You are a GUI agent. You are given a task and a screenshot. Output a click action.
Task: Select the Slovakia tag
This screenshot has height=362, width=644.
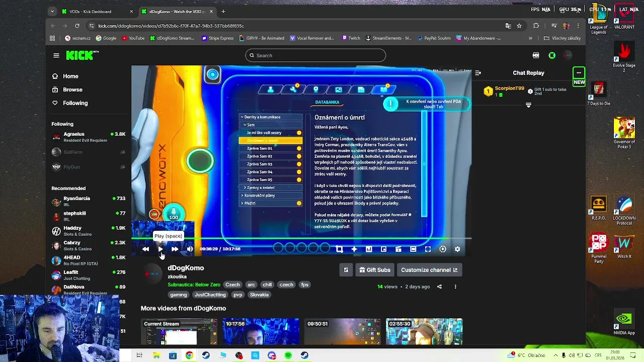[259, 295]
